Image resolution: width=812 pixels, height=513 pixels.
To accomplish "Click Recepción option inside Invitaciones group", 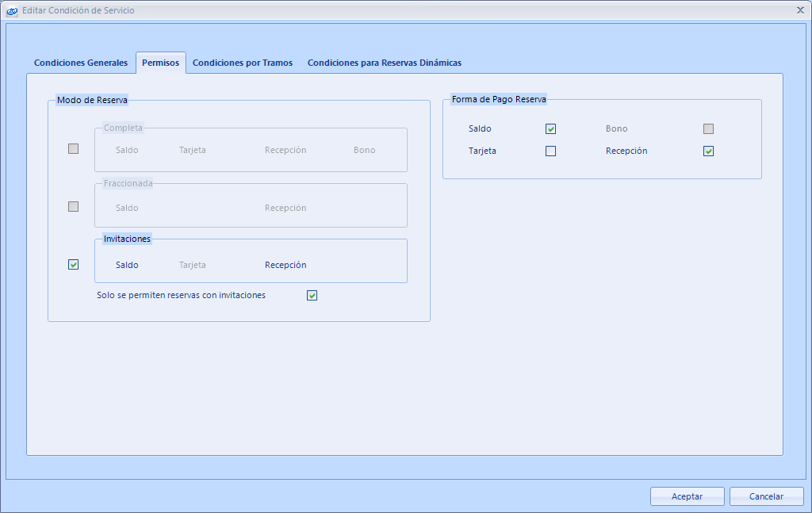I will coord(285,266).
